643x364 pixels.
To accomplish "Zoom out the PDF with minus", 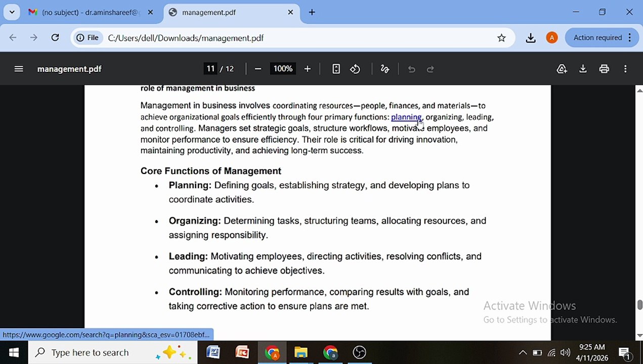I will pos(258,69).
